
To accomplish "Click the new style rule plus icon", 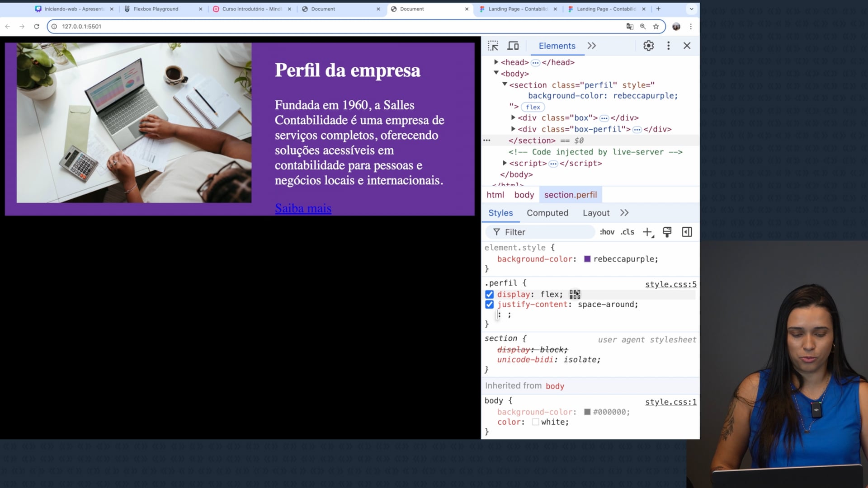I will click(647, 232).
